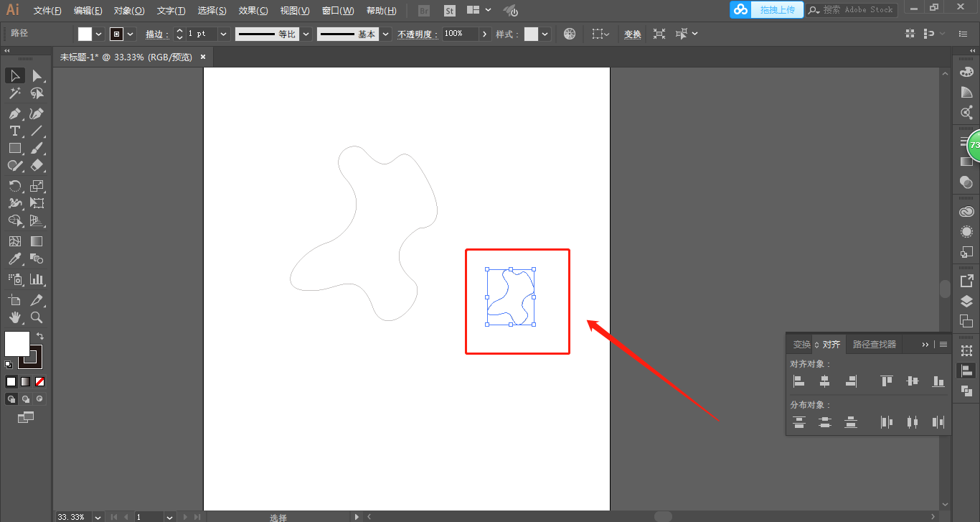Select the Curvature tool
This screenshot has width=980, height=522.
37,113
